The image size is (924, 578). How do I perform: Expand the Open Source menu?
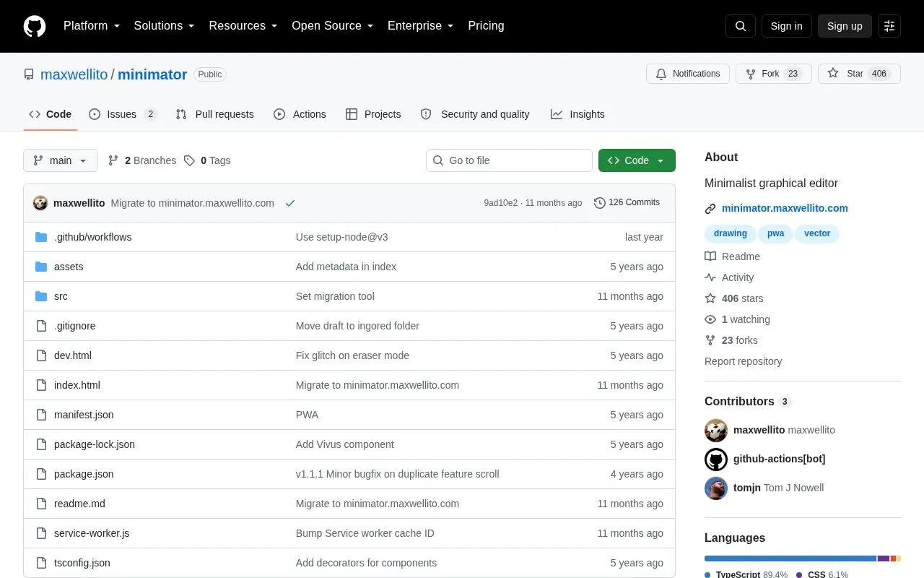pyautogui.click(x=333, y=26)
